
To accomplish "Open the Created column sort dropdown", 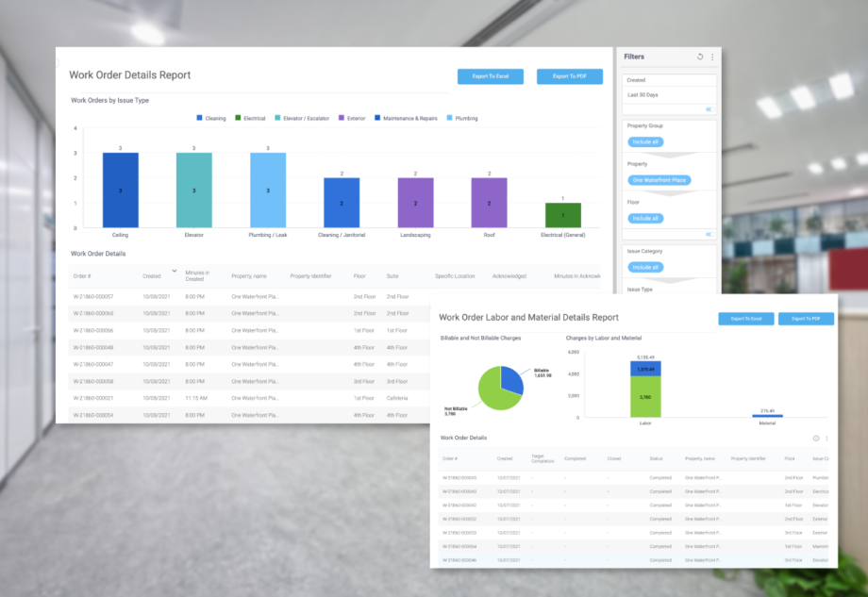I will coord(174,270).
